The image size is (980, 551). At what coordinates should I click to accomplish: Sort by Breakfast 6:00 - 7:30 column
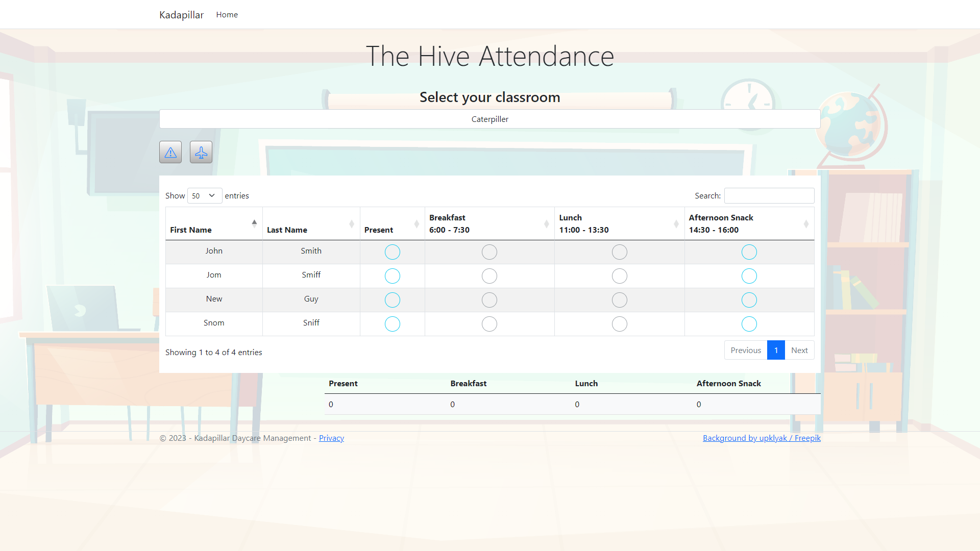coord(489,223)
